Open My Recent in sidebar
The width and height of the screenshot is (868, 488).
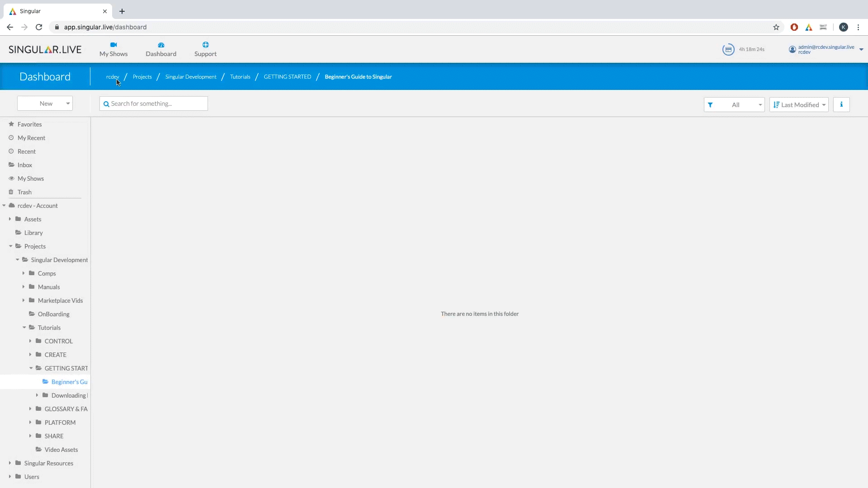pyautogui.click(x=31, y=138)
